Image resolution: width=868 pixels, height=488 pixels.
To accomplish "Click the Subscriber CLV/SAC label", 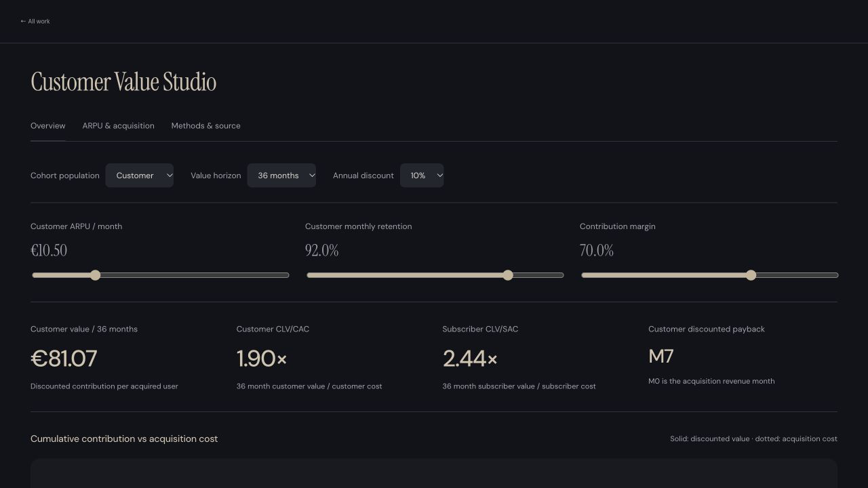I will [x=480, y=329].
